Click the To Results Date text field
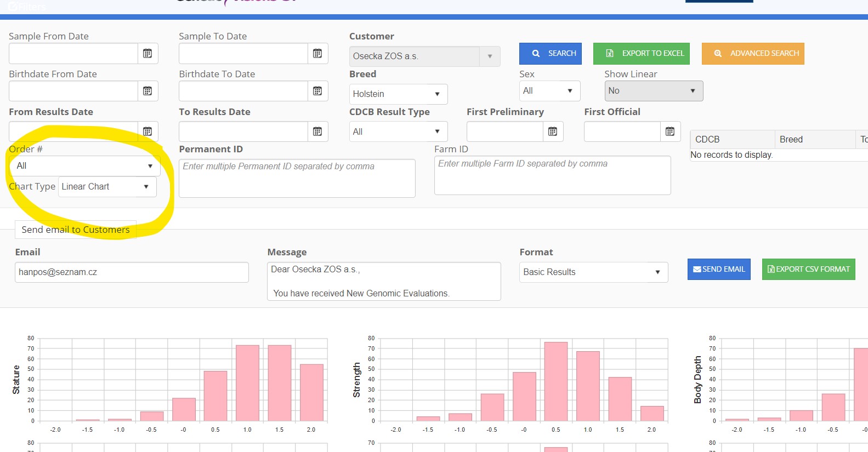Image resolution: width=868 pixels, height=452 pixels. point(243,131)
